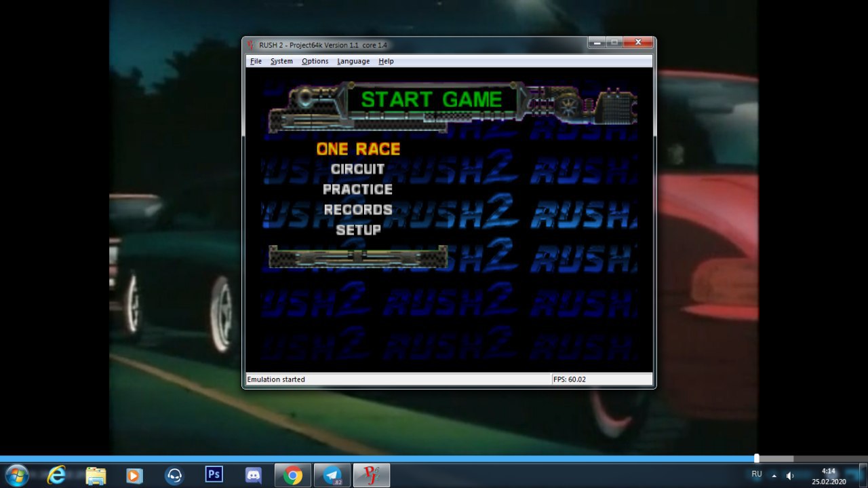The image size is (868, 488).
Task: Click the Show desktop button
Action: pos(863,475)
